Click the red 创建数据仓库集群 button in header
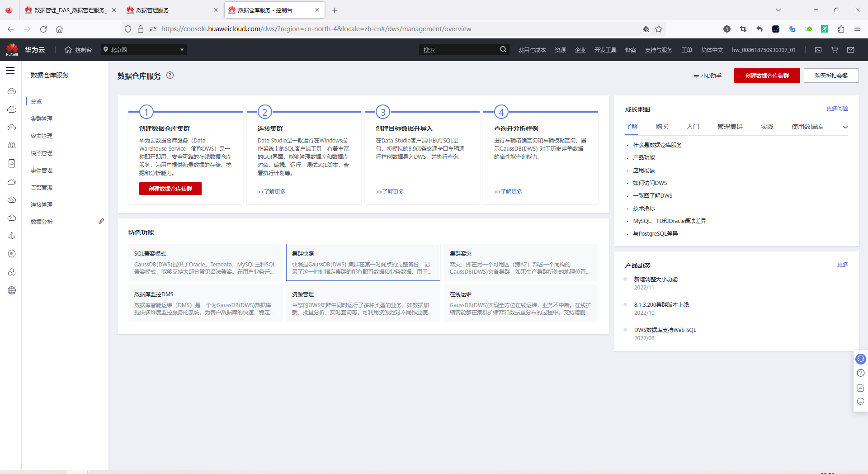The image size is (868, 474). [x=767, y=76]
